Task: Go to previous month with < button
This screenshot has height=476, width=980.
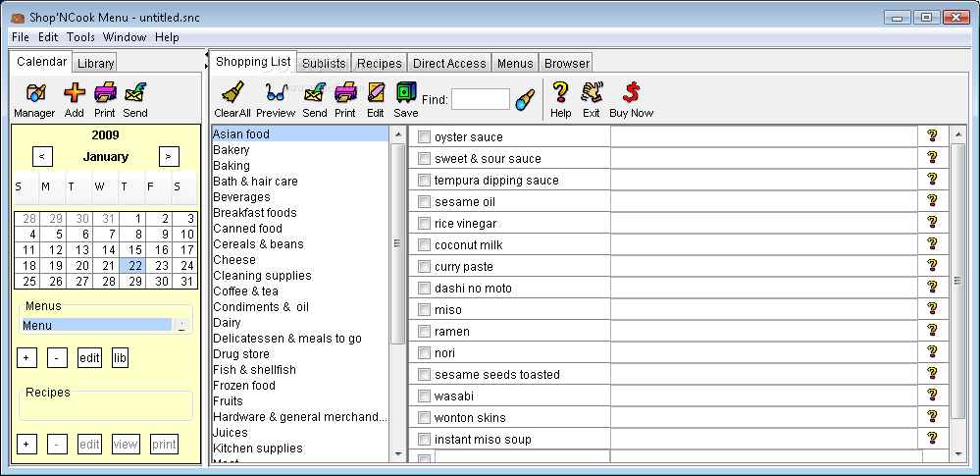Action: [42, 156]
